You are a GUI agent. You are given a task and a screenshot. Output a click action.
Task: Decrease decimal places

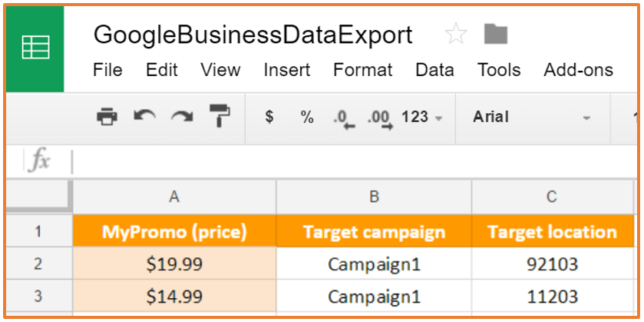point(344,119)
